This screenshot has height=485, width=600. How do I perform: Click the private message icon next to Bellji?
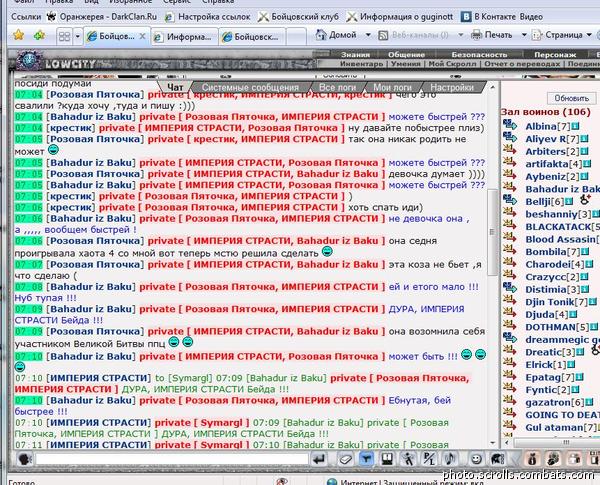coord(509,200)
